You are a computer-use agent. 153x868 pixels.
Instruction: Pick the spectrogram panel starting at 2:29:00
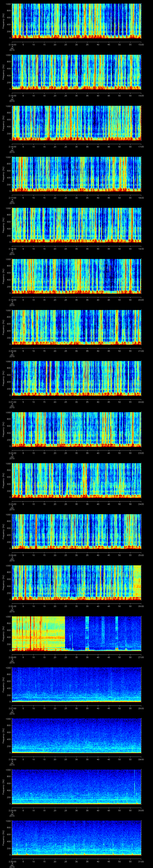(x=76, y=786)
